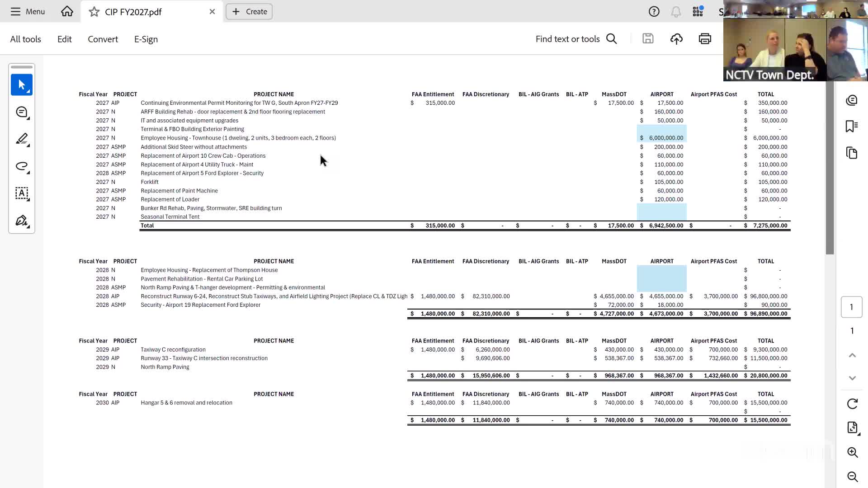Open the All tools menu

pyautogui.click(x=26, y=39)
